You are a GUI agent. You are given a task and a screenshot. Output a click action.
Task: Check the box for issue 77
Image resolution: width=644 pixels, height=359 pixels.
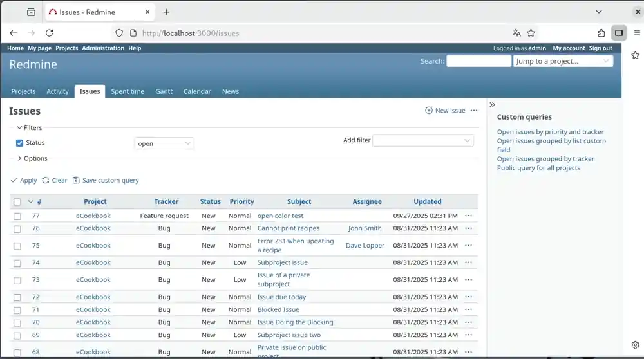click(17, 216)
